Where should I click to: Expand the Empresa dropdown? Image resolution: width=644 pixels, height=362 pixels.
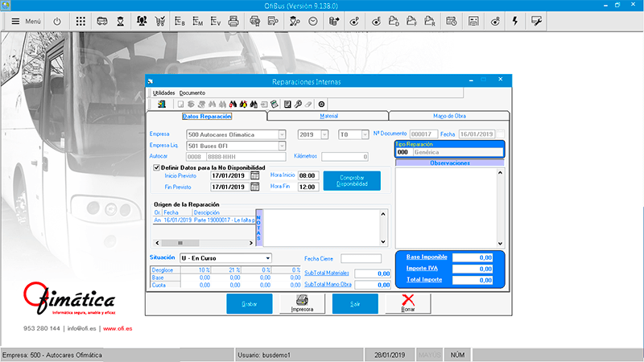[x=282, y=134]
